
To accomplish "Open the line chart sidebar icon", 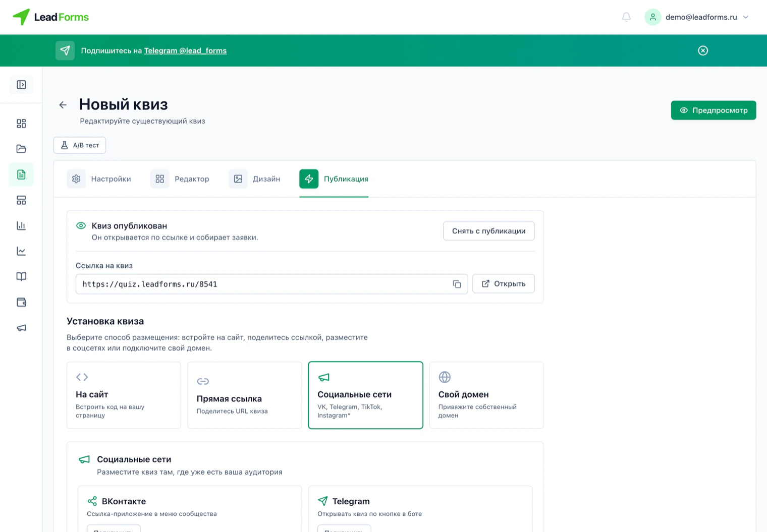I will pos(21,251).
